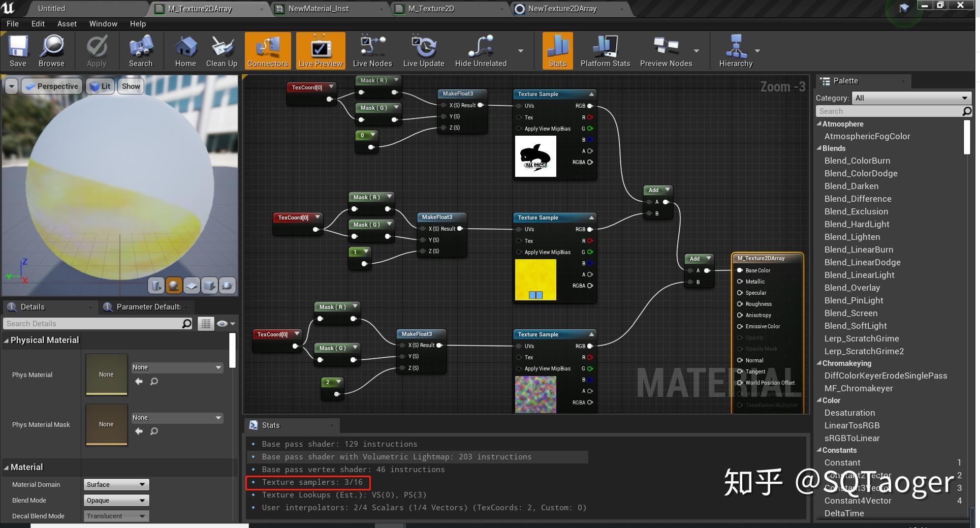This screenshot has height=528, width=980.
Task: Switch to the NewMaterial_Inst tab
Action: pos(319,9)
